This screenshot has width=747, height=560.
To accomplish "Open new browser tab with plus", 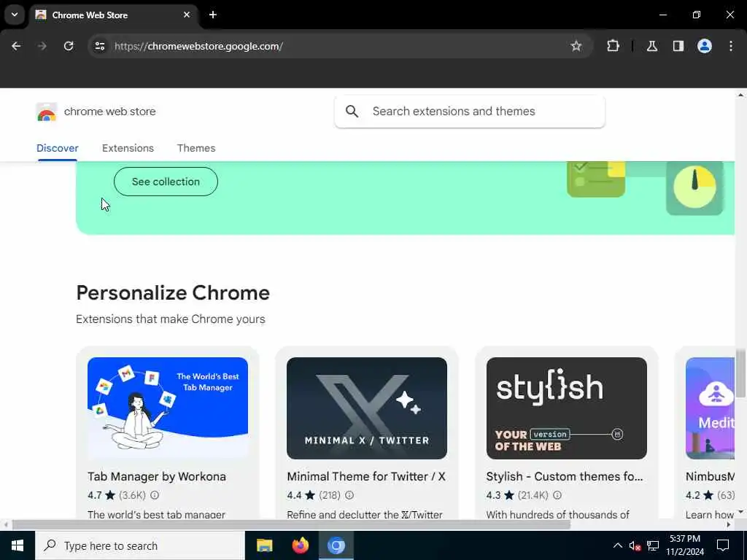I will click(213, 15).
